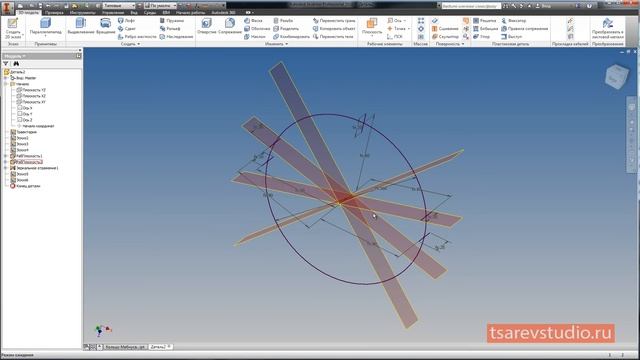Choose the Shell (Оболочка) command
Screen dimensions: 640x360
click(257, 29)
